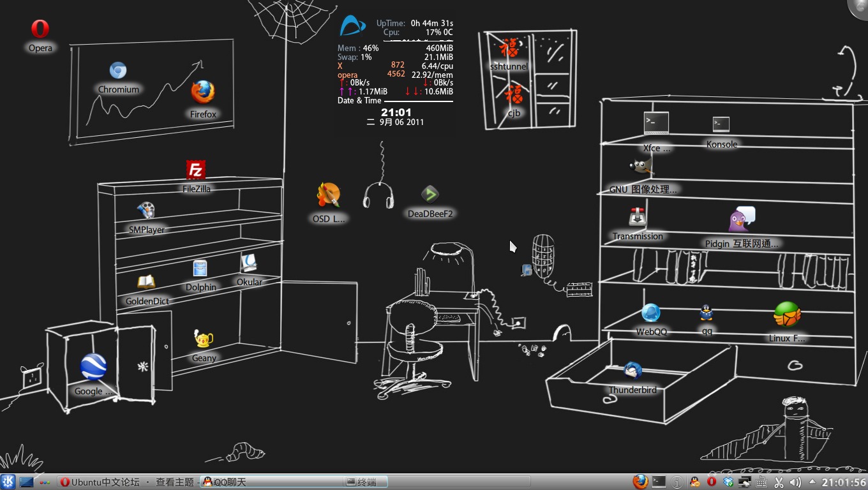Viewport: 868px width, 490px height.
Task: Open the network connection tray icon
Action: [x=744, y=482]
